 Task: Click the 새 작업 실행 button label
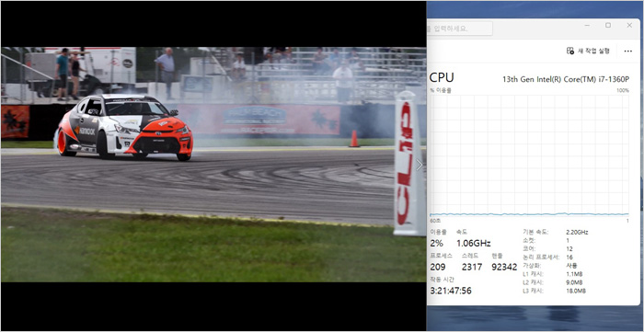[x=593, y=51]
